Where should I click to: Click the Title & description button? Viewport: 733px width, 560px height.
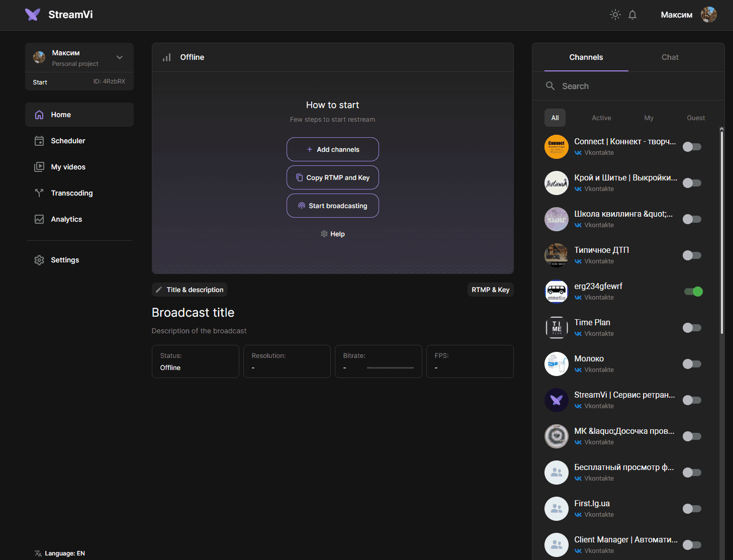pyautogui.click(x=190, y=290)
